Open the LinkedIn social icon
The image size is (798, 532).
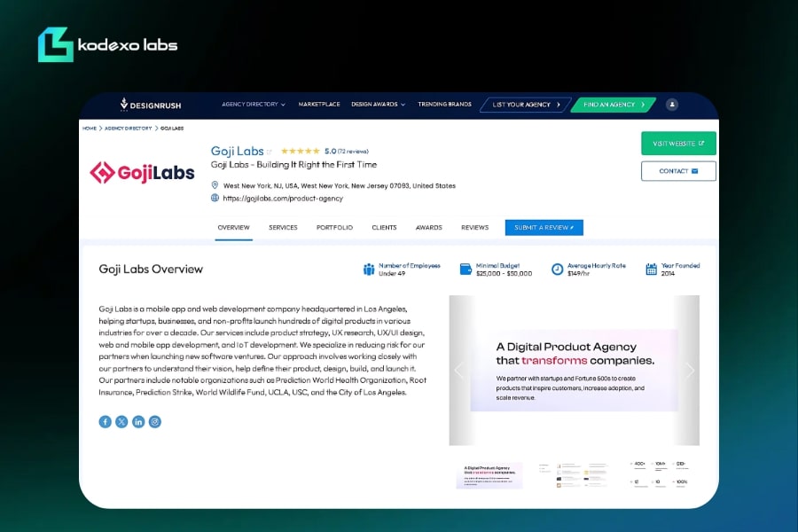click(x=138, y=421)
